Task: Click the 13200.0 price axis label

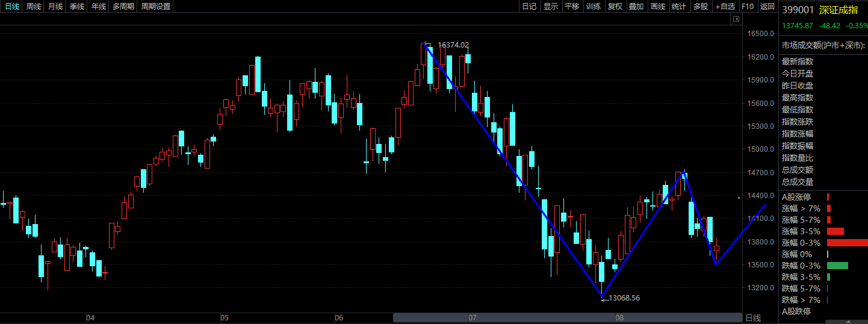Action: click(x=761, y=288)
